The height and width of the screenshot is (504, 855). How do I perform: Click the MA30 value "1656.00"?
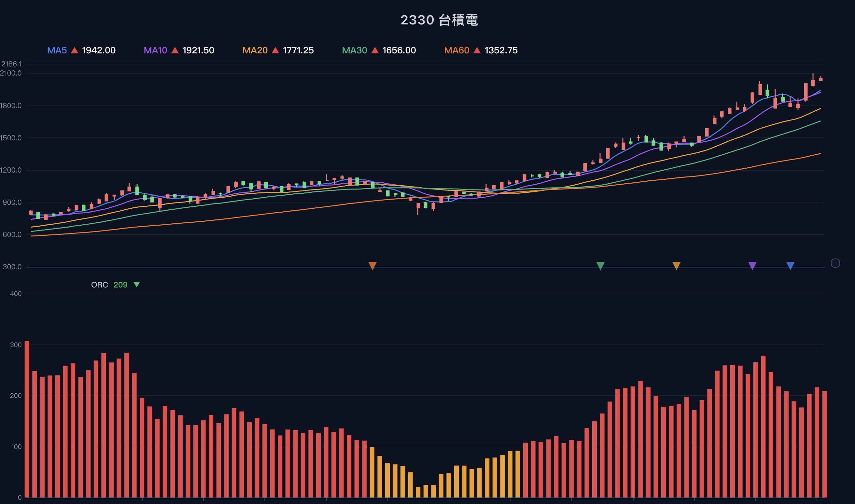tap(399, 50)
